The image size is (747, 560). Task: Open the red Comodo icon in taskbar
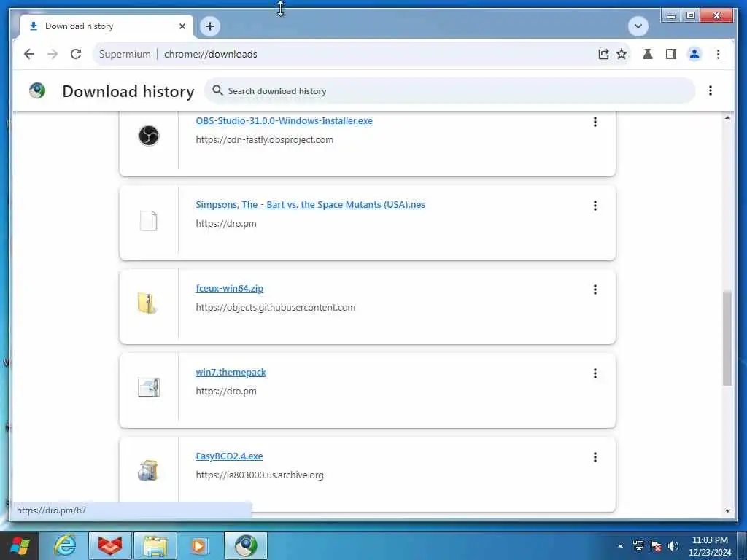pyautogui.click(x=110, y=545)
